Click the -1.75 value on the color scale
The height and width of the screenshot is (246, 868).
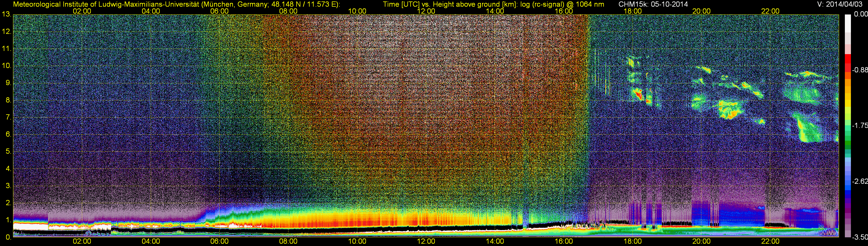click(860, 126)
